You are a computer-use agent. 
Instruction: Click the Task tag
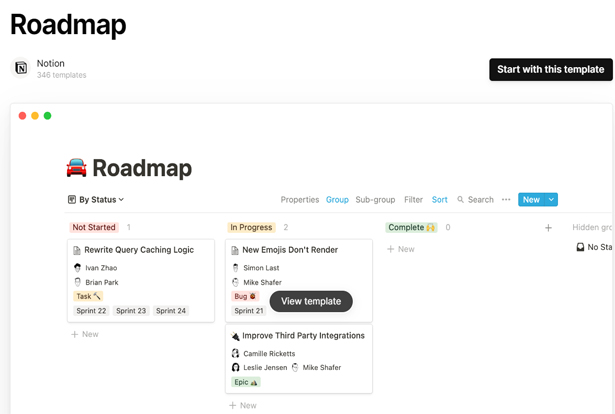[88, 296]
